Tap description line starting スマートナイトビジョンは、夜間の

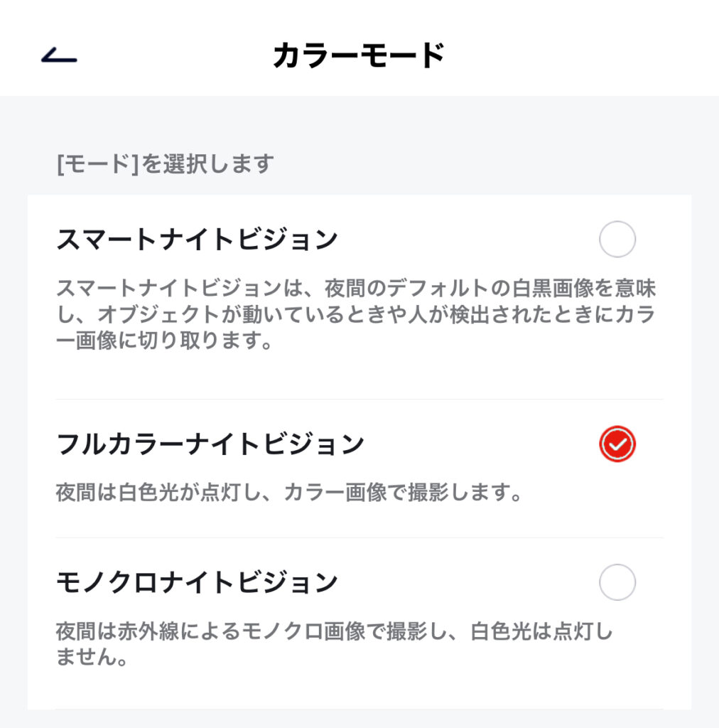[356, 289]
